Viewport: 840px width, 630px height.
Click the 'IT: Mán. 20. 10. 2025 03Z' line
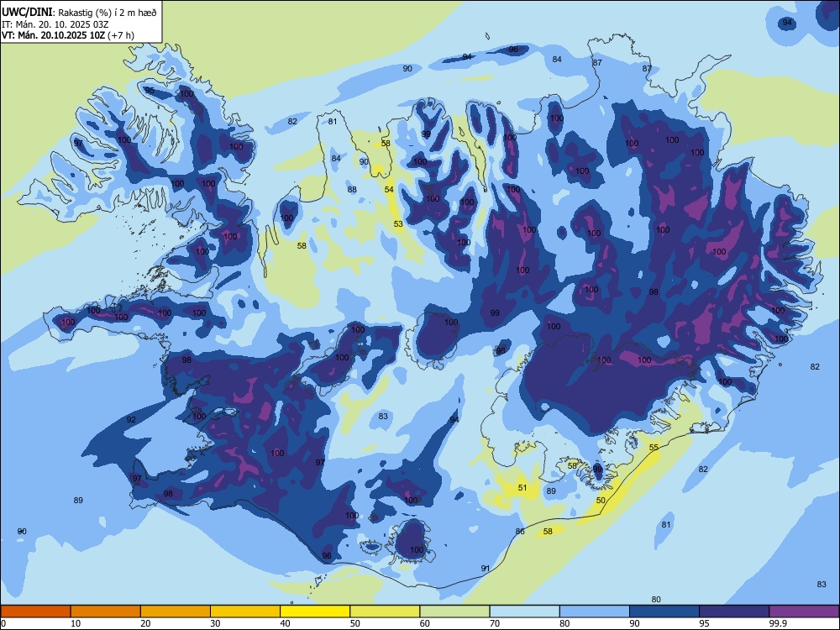pyautogui.click(x=55, y=24)
